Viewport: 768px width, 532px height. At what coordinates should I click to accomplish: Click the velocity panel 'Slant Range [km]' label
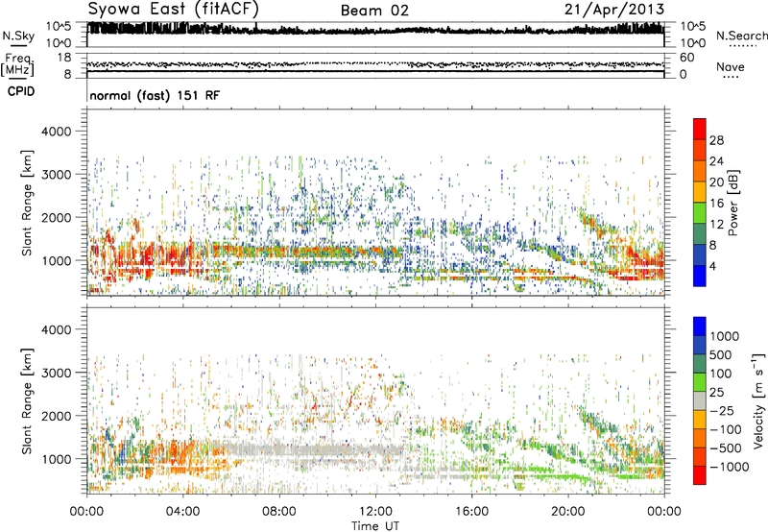click(27, 401)
